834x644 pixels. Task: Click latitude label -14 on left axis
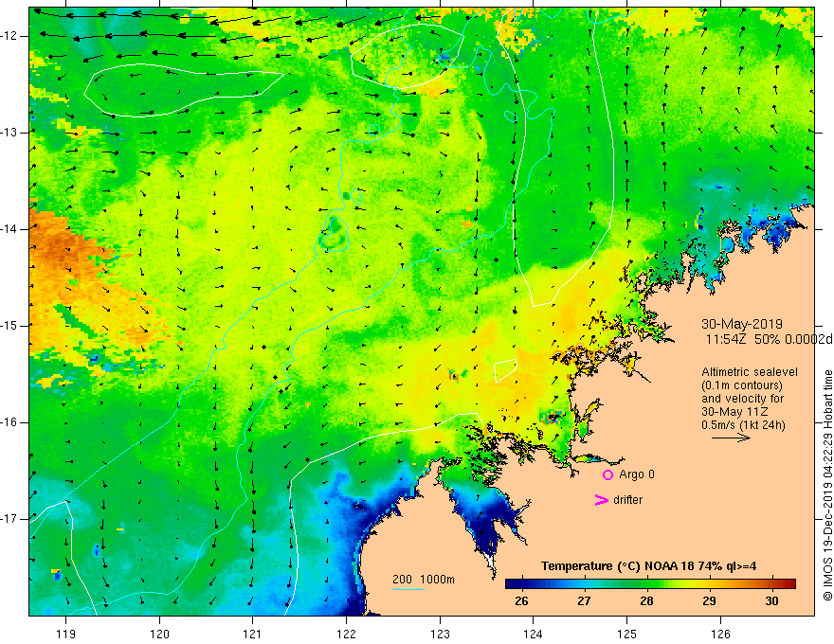point(10,229)
